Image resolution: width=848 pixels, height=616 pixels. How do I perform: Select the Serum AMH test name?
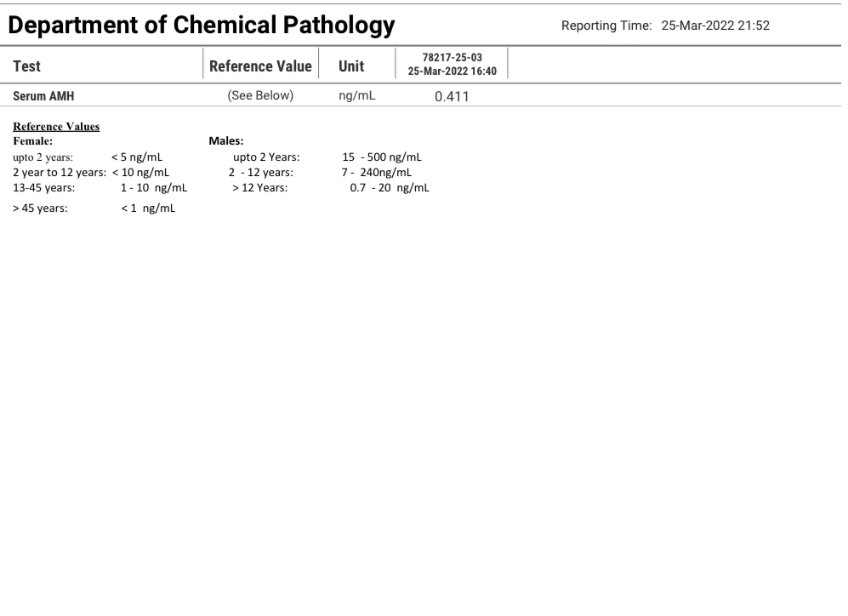[44, 97]
